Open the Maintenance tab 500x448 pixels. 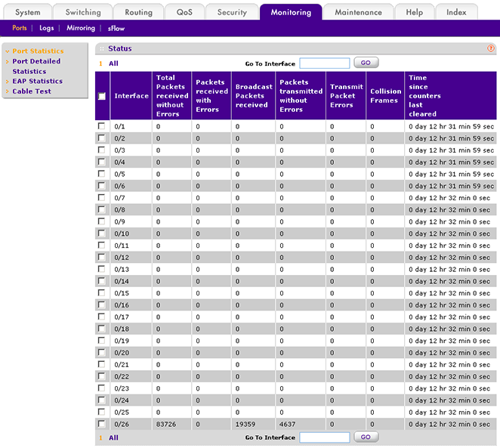pyautogui.click(x=358, y=12)
